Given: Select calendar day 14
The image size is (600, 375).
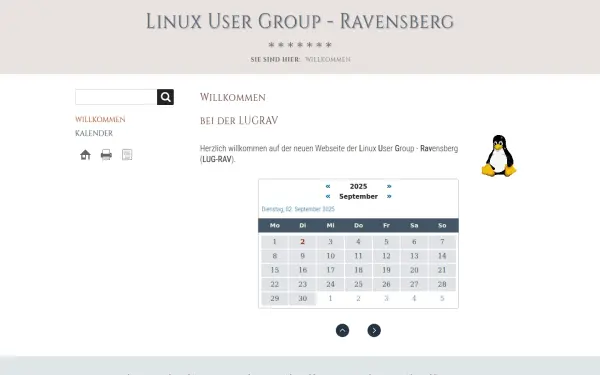Looking at the screenshot, I should click(x=442, y=256).
